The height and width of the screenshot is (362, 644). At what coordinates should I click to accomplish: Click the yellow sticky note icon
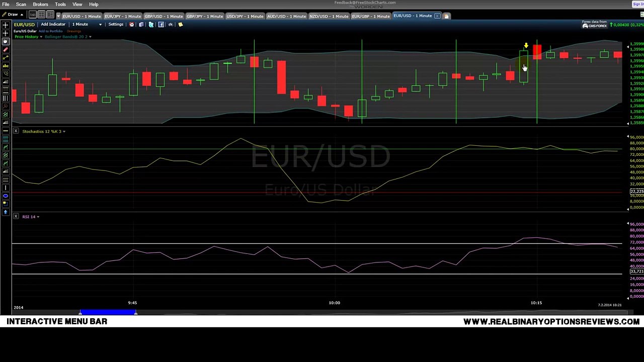click(181, 24)
